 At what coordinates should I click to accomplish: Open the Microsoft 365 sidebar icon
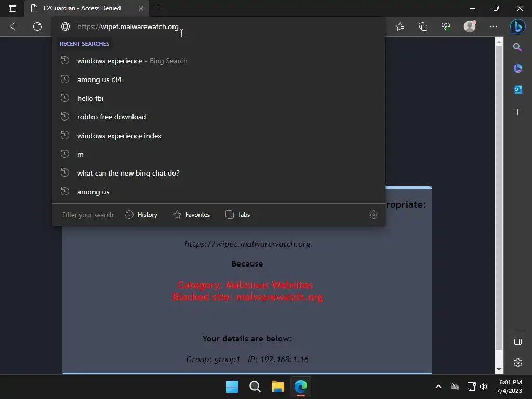518,69
